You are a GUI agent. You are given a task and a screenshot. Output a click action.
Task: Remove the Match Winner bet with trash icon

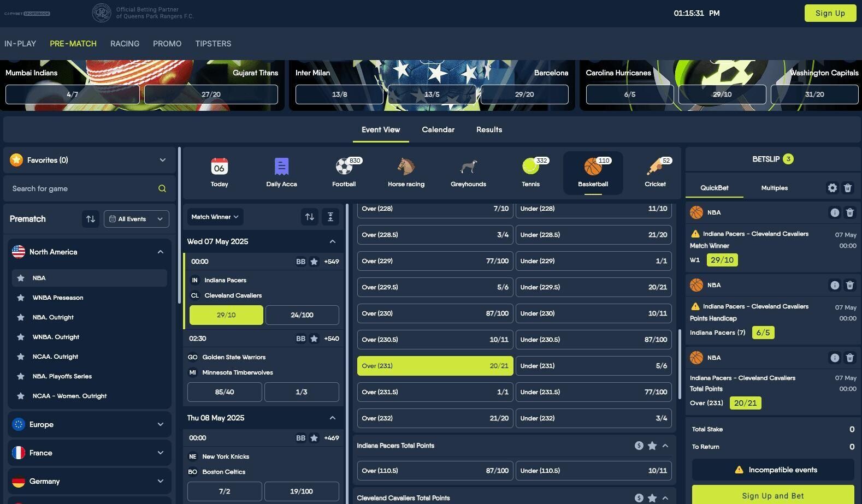[850, 212]
